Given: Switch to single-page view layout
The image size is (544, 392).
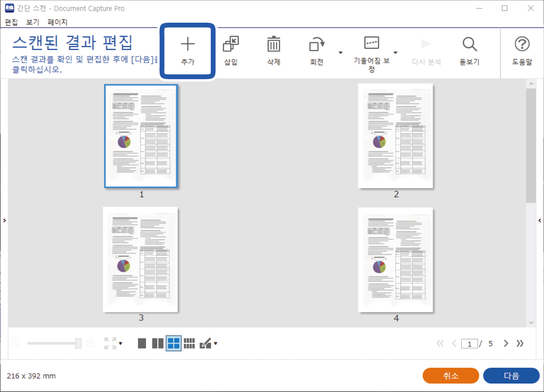Looking at the screenshot, I should (142, 343).
